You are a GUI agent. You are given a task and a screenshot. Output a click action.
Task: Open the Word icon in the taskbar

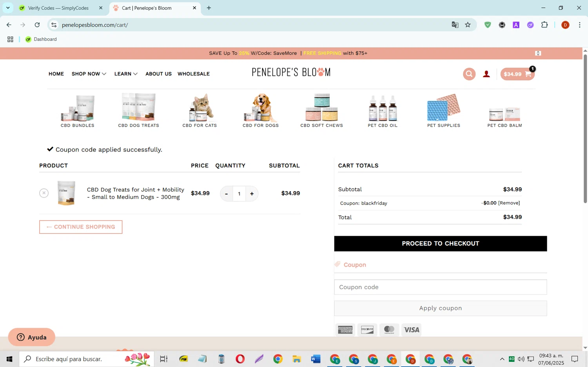tap(316, 359)
